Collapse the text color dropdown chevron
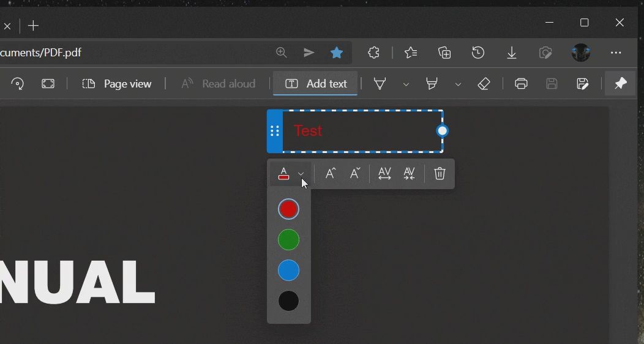Image resolution: width=644 pixels, height=344 pixels. point(301,174)
